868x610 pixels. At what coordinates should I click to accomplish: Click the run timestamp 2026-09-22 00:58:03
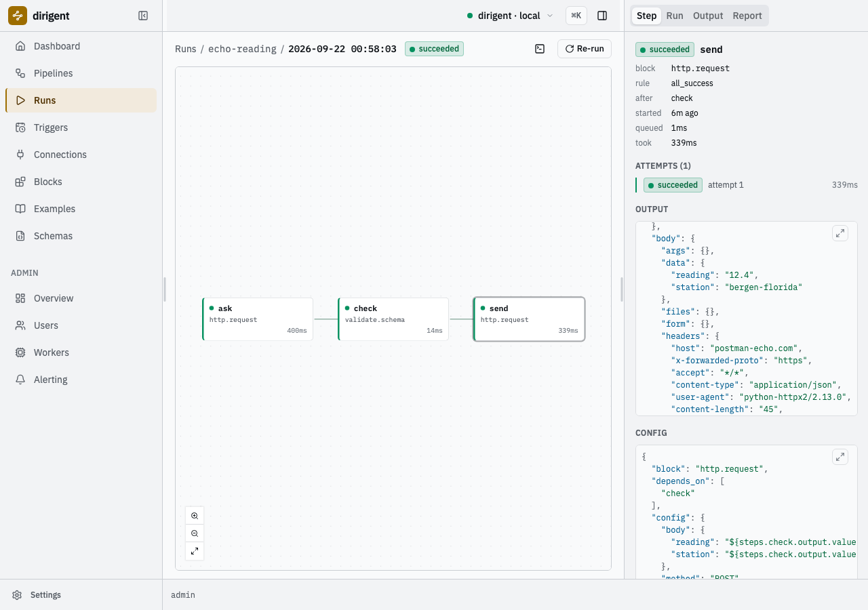[x=342, y=49]
